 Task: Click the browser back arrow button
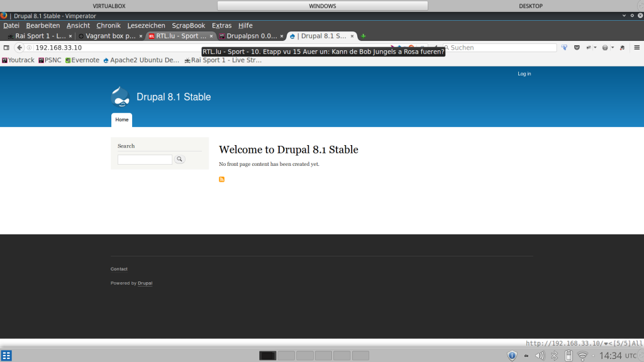19,48
